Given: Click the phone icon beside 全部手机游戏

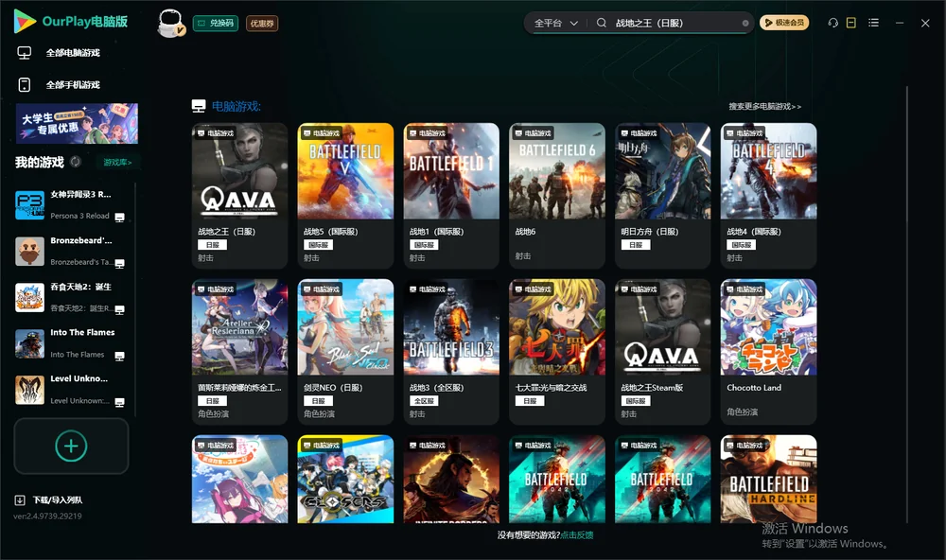Looking at the screenshot, I should tap(25, 85).
